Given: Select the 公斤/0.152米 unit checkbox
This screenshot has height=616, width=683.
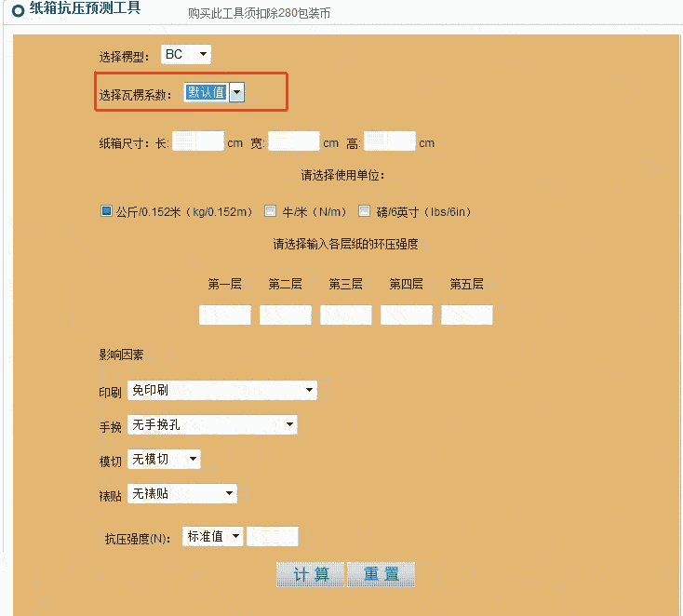Looking at the screenshot, I should click(106, 211).
